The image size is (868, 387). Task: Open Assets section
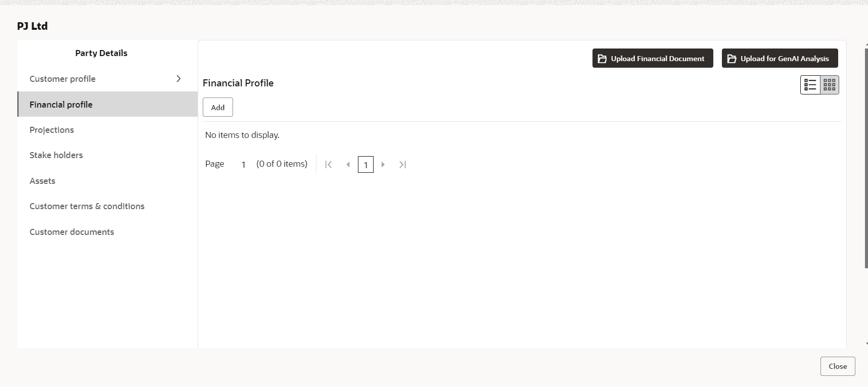click(107, 181)
